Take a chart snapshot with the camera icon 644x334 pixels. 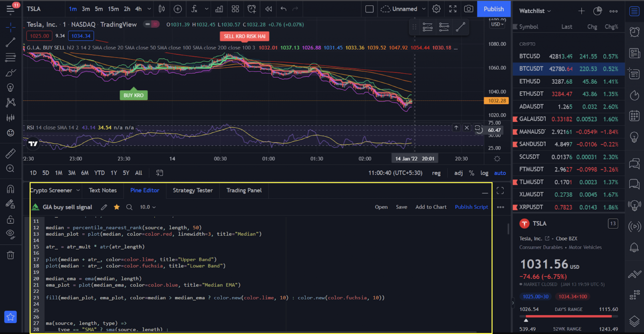pos(469,9)
